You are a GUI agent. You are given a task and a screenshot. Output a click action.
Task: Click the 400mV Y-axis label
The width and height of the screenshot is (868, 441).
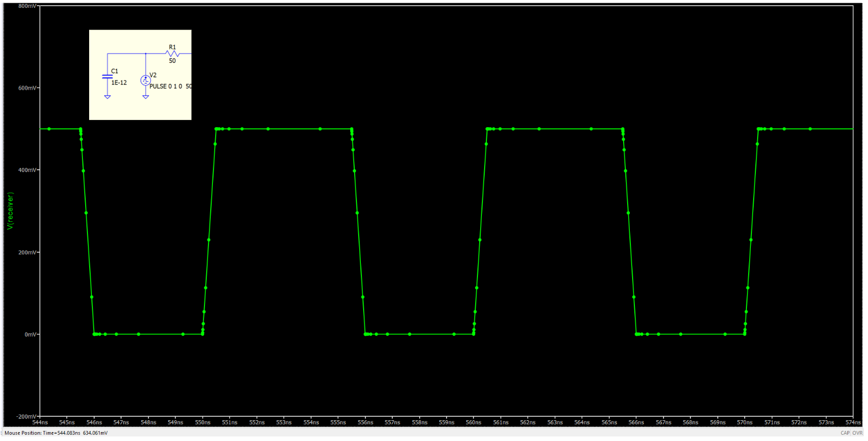pyautogui.click(x=27, y=170)
